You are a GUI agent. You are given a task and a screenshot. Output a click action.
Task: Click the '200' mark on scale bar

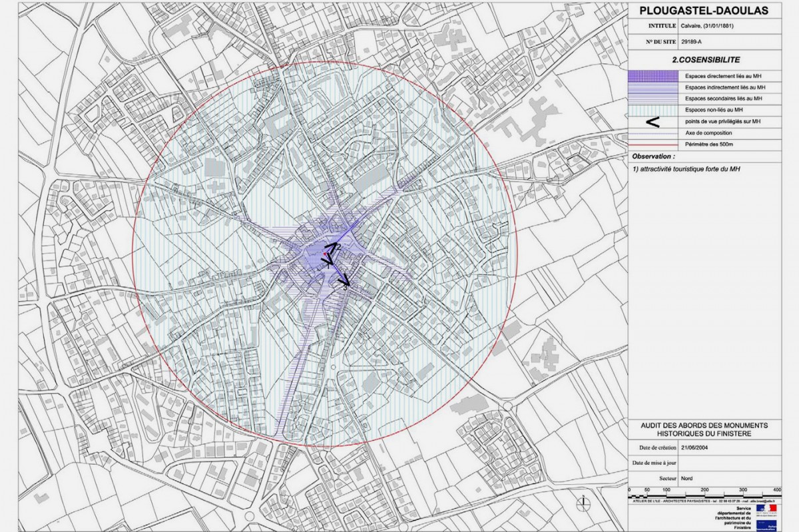[x=706, y=490]
